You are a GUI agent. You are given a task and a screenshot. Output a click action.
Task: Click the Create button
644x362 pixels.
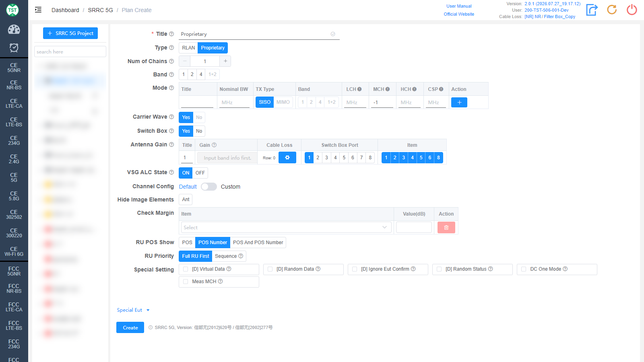pyautogui.click(x=130, y=327)
